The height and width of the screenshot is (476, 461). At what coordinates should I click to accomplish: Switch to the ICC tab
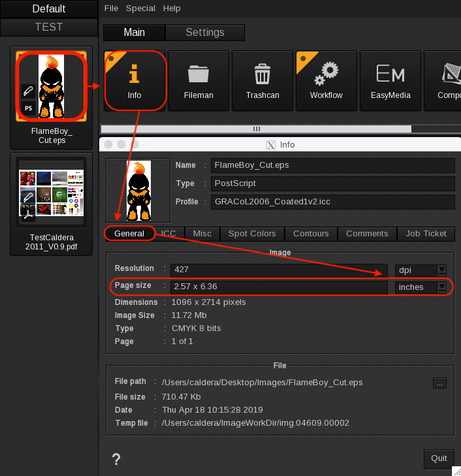(168, 234)
